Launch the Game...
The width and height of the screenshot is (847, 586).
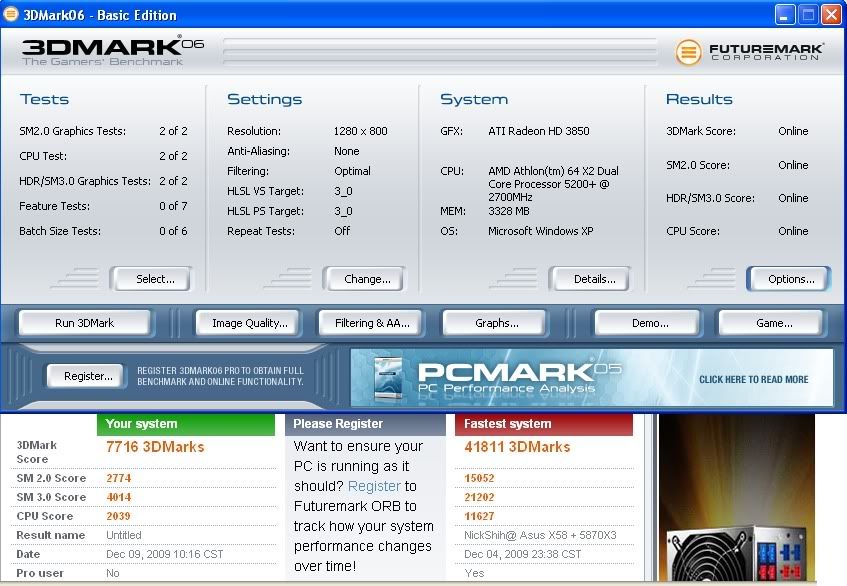click(771, 323)
